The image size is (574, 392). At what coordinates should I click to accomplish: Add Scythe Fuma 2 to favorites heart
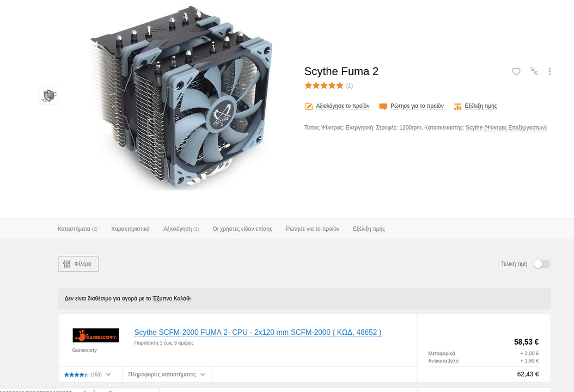(516, 71)
